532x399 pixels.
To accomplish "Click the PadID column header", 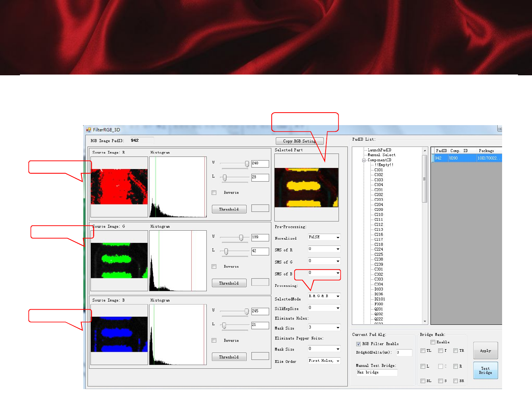I will [x=441, y=151].
